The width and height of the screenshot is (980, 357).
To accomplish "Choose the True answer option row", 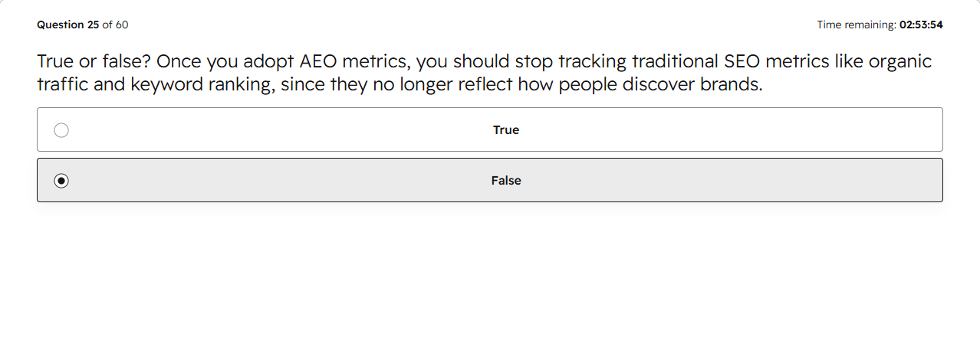I will tap(490, 129).
